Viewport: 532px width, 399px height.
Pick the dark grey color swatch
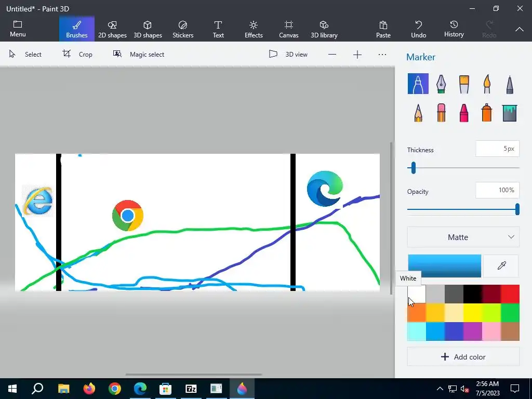point(454,294)
